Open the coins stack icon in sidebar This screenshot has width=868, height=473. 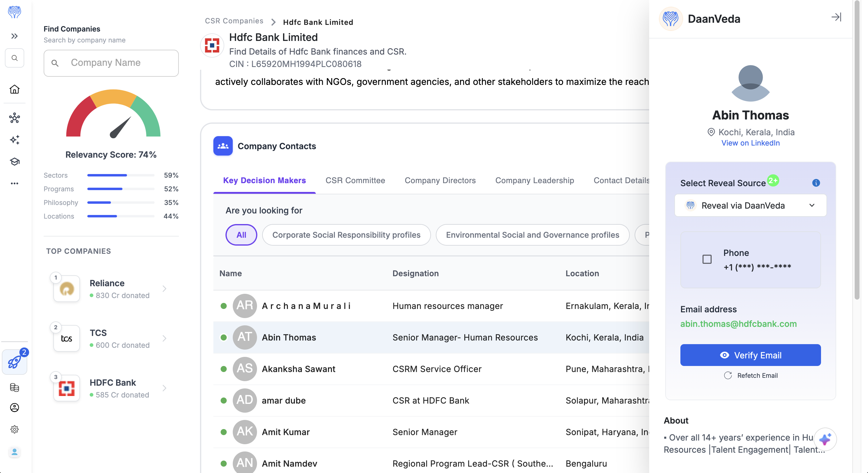[x=15, y=387]
